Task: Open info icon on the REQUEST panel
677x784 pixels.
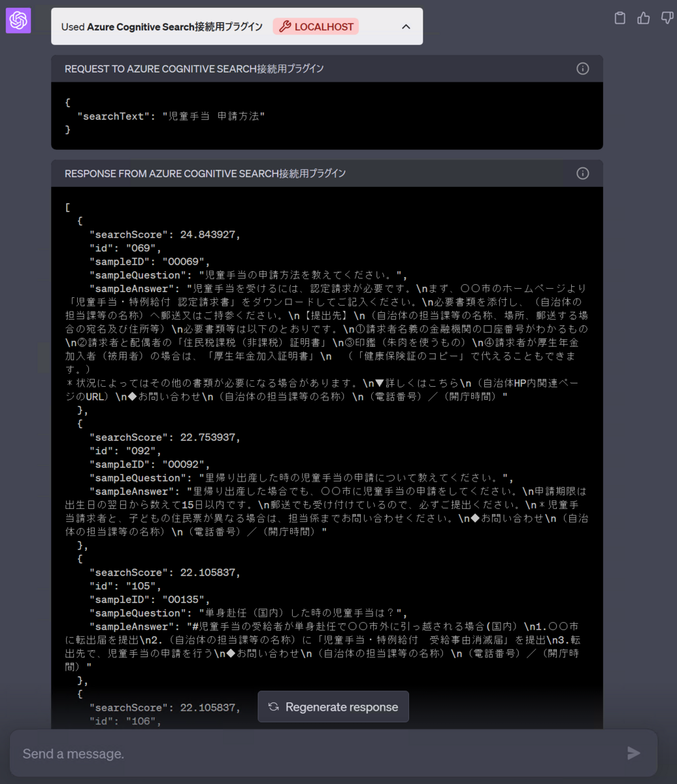Action: pyautogui.click(x=583, y=69)
